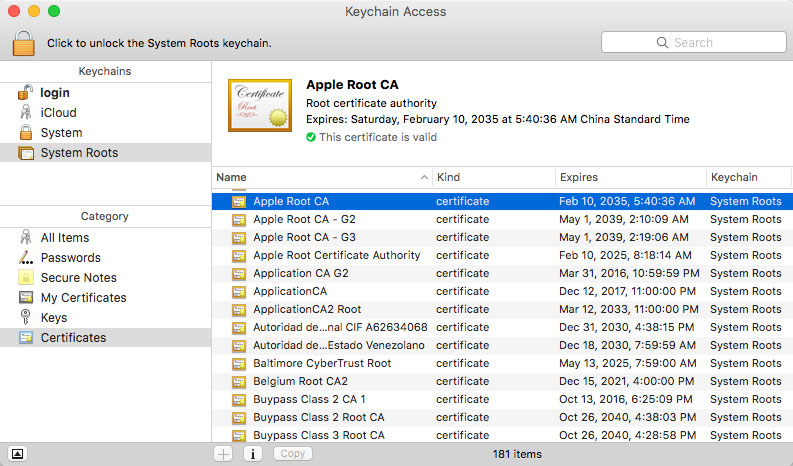Select Buypass Class 2 Root CA row
The height and width of the screenshot is (466, 793).
(502, 417)
